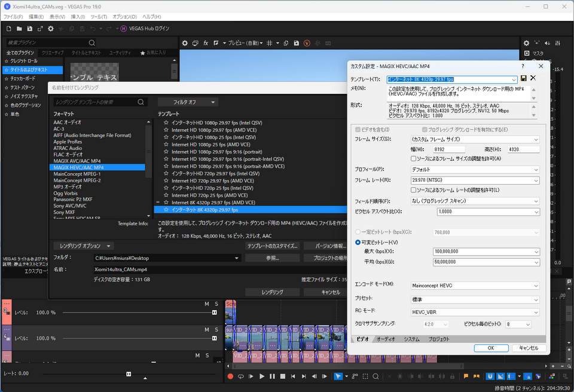Screen dimensions: 574x392
Task: Enable ソースによるフレーム レートの調整を許可 checkbox
Action: [414, 190]
